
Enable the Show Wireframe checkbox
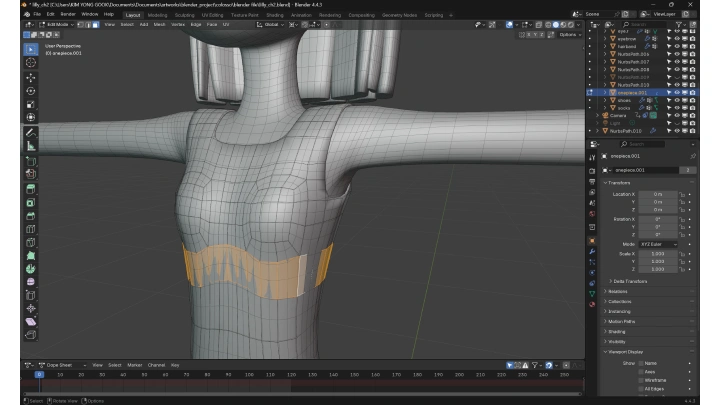click(641, 380)
